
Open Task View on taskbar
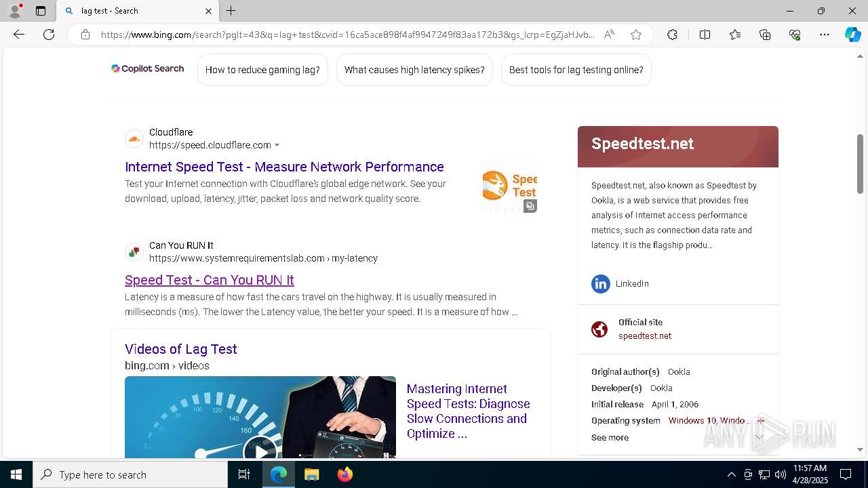244,474
